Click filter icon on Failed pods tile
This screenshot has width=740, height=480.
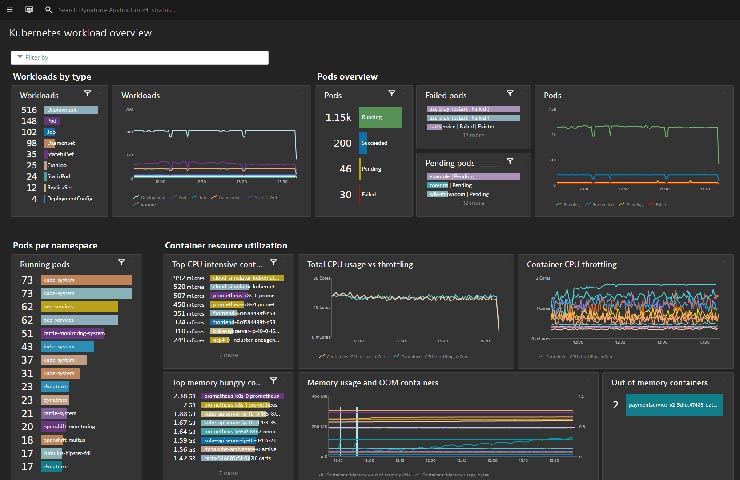click(511, 93)
